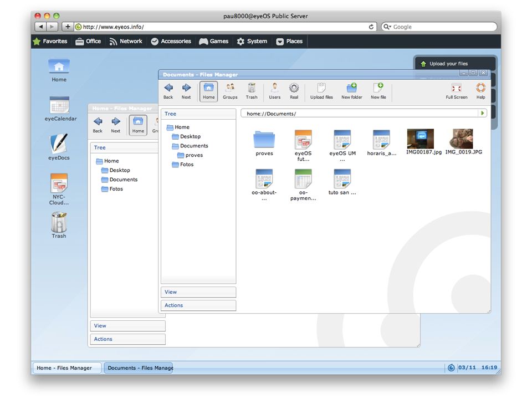
Task: Open Home in Documents Files Manager toolbar
Action: (x=209, y=91)
